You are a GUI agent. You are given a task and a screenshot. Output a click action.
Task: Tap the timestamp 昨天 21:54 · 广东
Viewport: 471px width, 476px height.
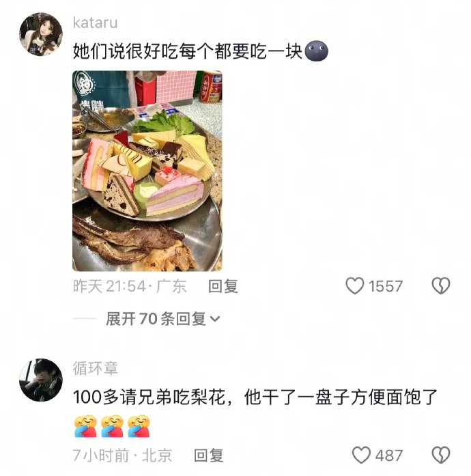point(130,286)
